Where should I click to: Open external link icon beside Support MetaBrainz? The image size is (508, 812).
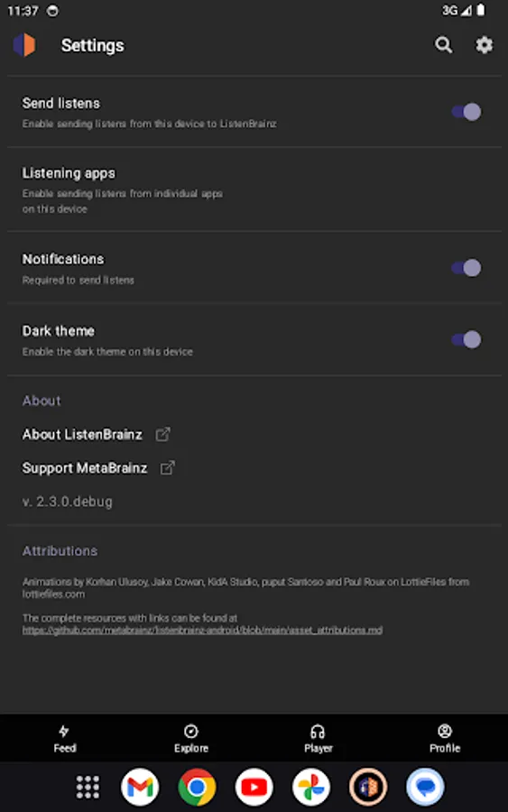167,467
